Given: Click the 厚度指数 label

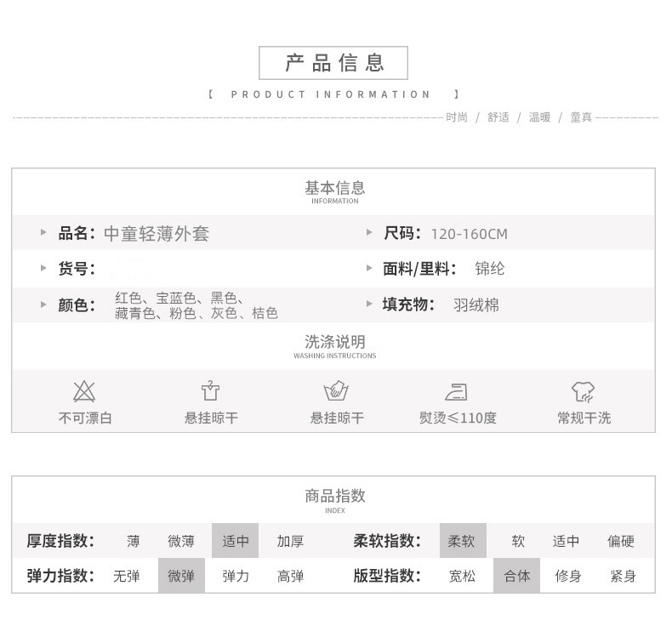Looking at the screenshot, I should point(60,541).
